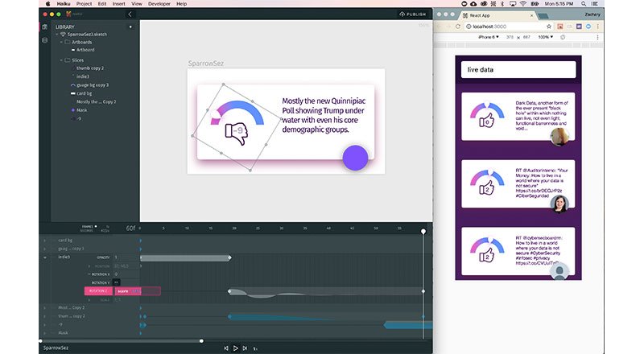Open the state inspector icon in sidebar
The height and width of the screenshot is (354, 644).
click(x=44, y=39)
